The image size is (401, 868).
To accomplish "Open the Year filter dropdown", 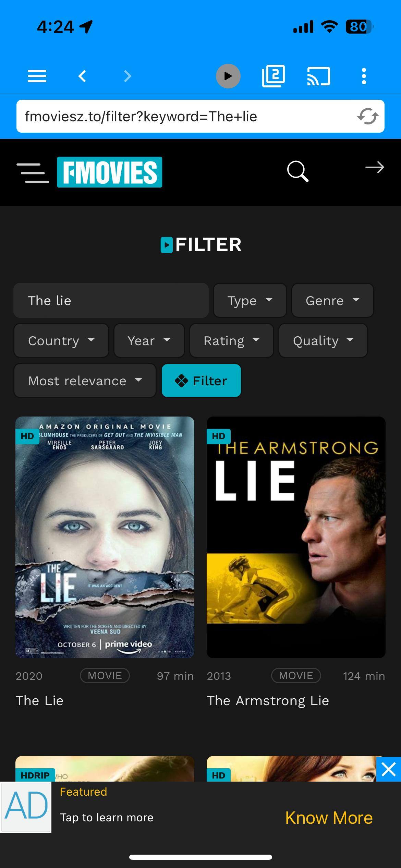I will coord(149,340).
